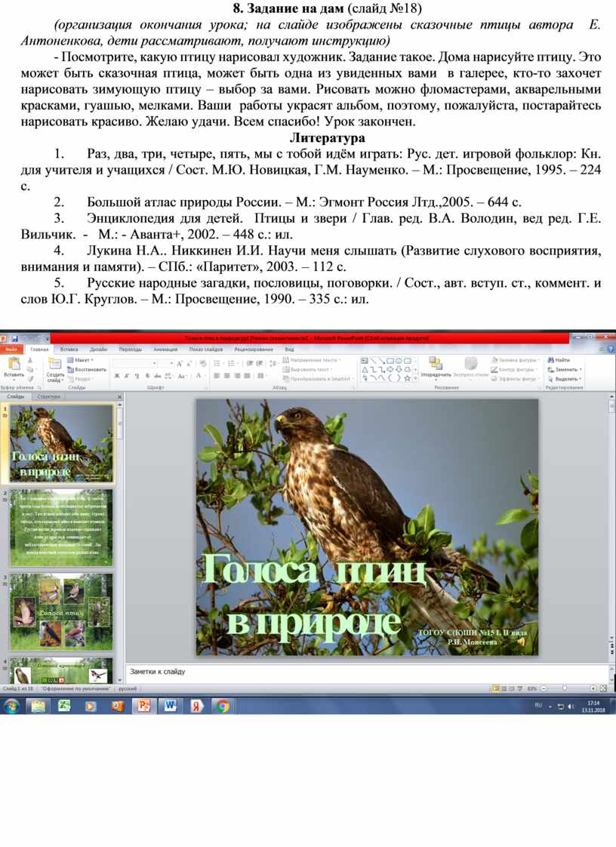Open PowerPoint from the Windows taskbar
616x847 pixels.
click(143, 706)
